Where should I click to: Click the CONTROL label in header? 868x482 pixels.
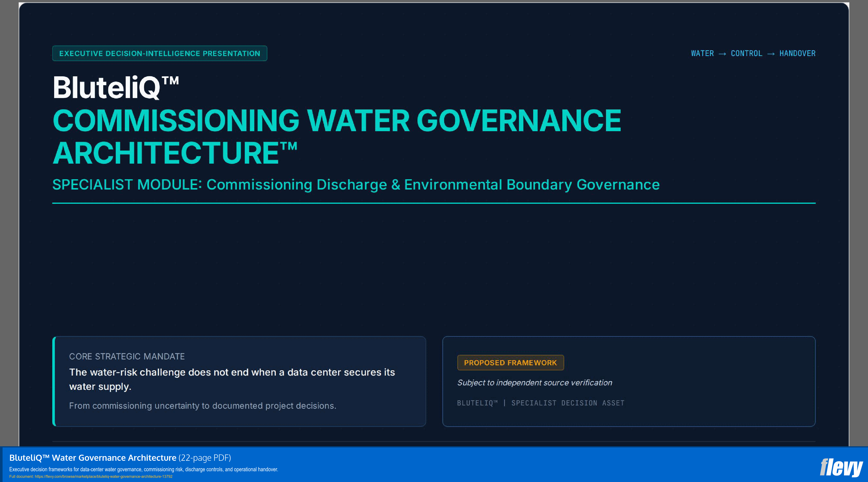click(746, 53)
